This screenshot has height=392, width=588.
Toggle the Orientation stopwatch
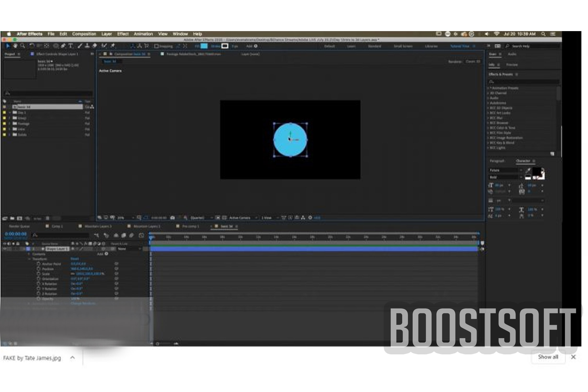coord(39,279)
